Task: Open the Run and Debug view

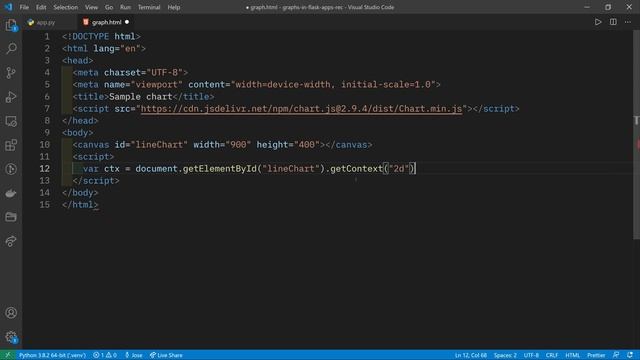Action: 11,97
